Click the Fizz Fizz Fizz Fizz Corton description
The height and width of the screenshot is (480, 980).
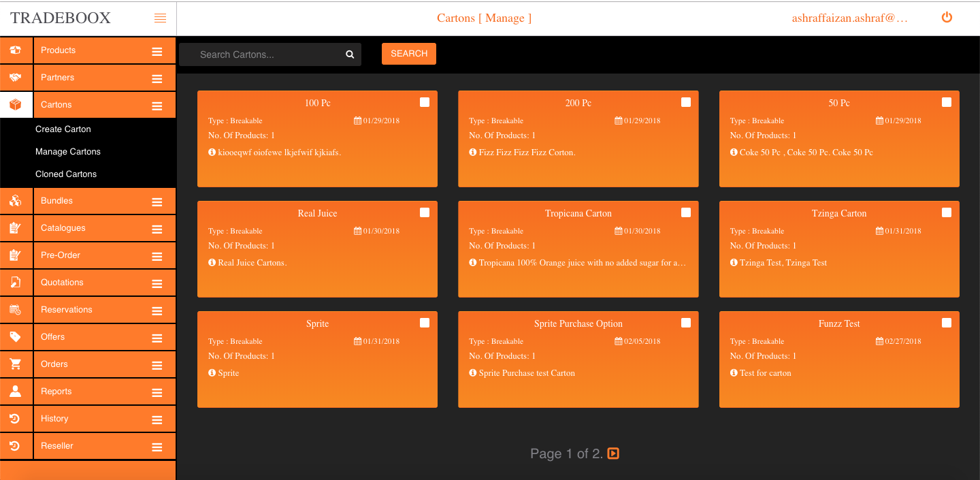click(x=527, y=153)
